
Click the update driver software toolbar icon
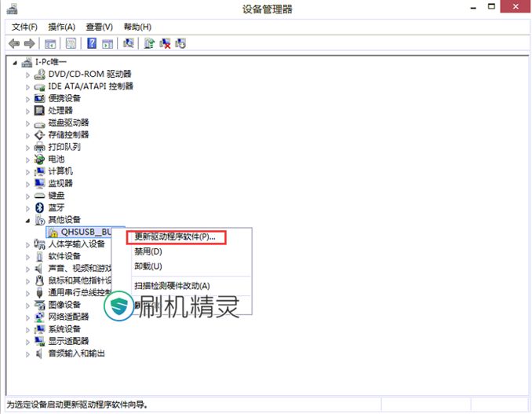coord(149,43)
